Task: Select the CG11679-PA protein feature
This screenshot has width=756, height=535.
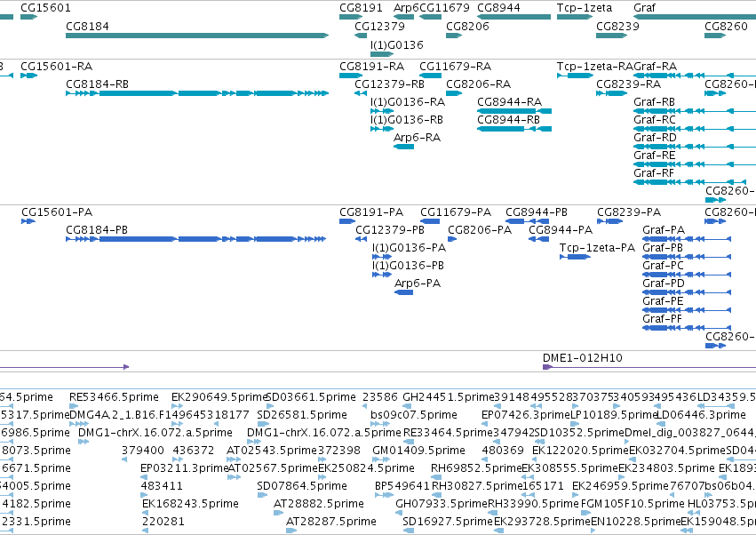Action: pos(430,221)
